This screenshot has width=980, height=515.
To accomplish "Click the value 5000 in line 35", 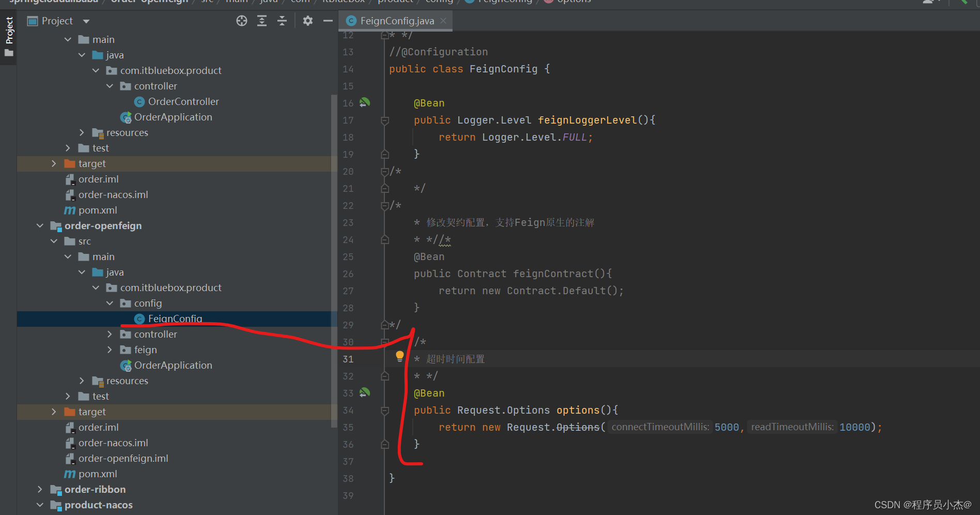I will 727,428.
